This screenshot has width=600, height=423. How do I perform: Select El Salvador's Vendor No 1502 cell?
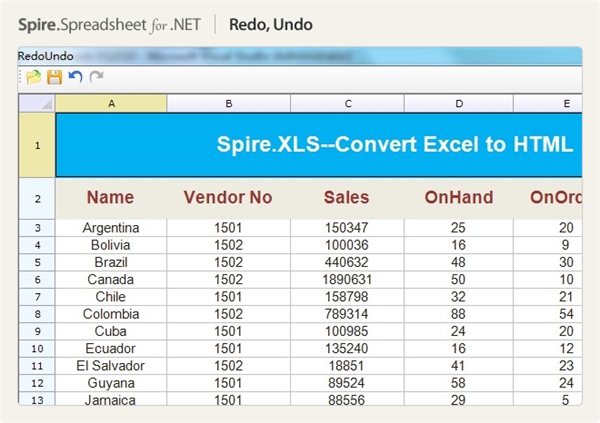(228, 366)
